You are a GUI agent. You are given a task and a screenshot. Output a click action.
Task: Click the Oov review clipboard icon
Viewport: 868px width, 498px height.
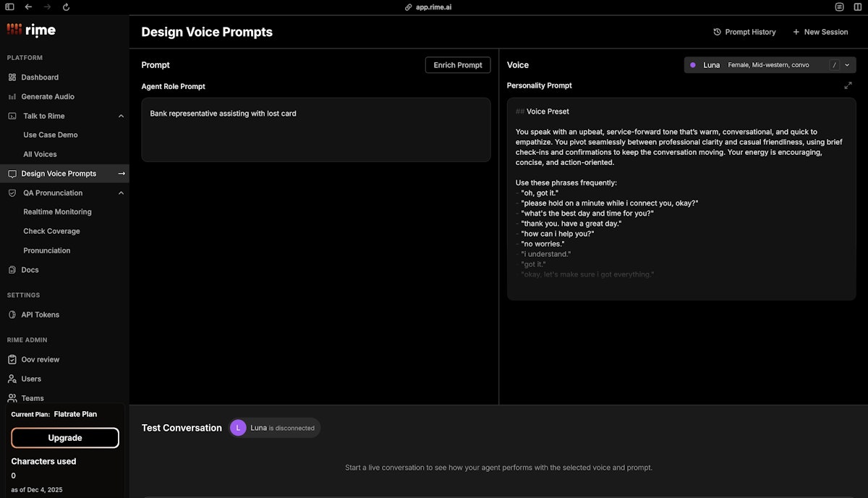coord(12,360)
